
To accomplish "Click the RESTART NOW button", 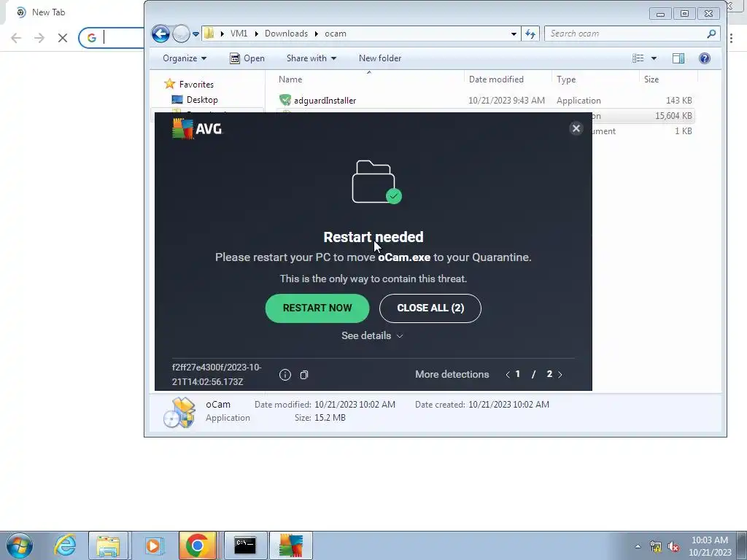I will [x=317, y=308].
